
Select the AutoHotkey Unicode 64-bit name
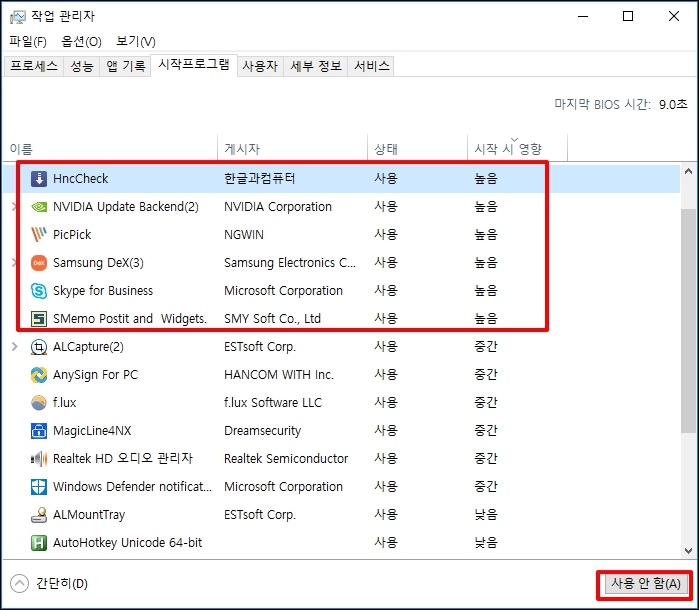tap(127, 543)
